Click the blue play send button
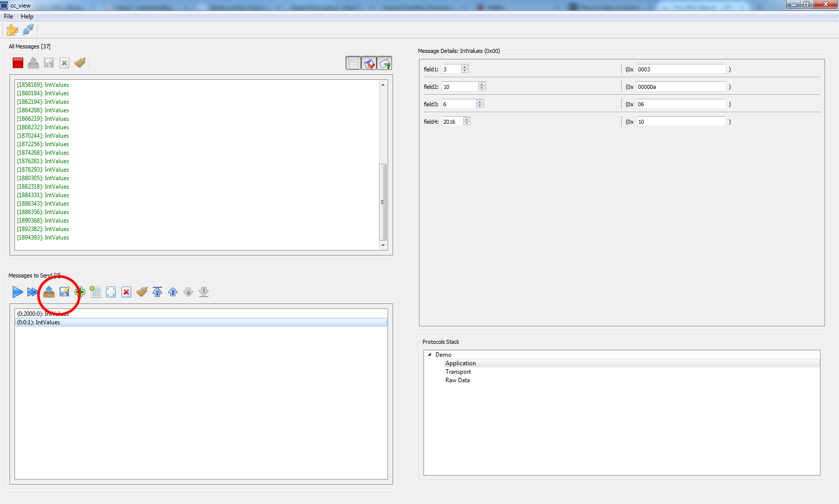This screenshot has width=839, height=504. pyautogui.click(x=17, y=292)
